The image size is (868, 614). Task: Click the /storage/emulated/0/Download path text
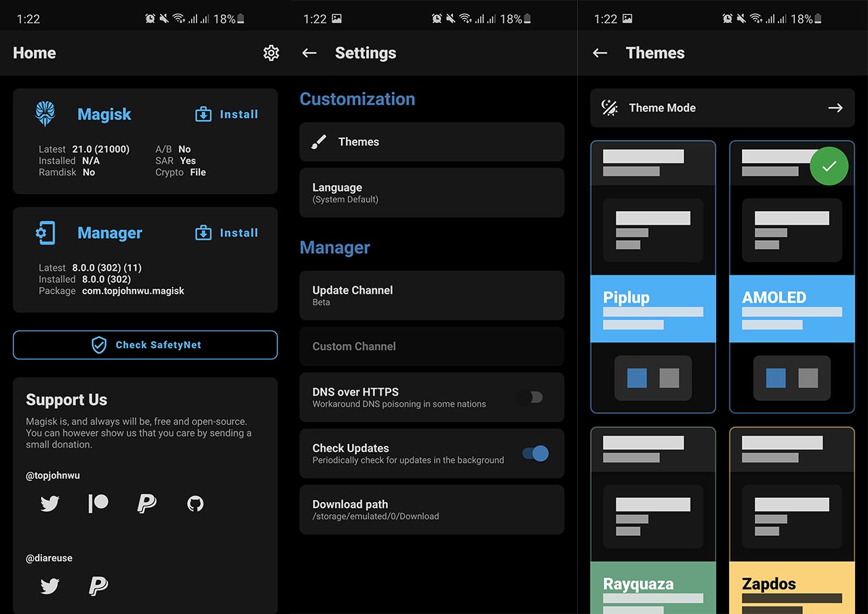(376, 516)
